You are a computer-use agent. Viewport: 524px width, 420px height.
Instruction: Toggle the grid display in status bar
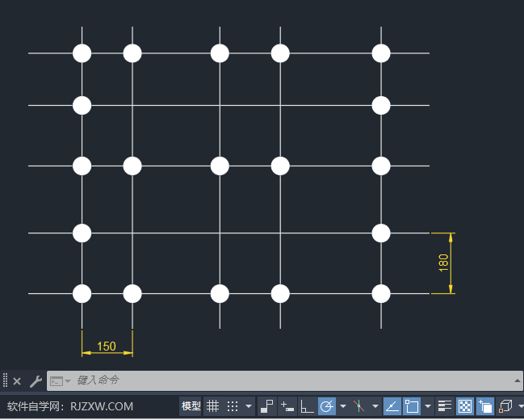[x=212, y=405]
